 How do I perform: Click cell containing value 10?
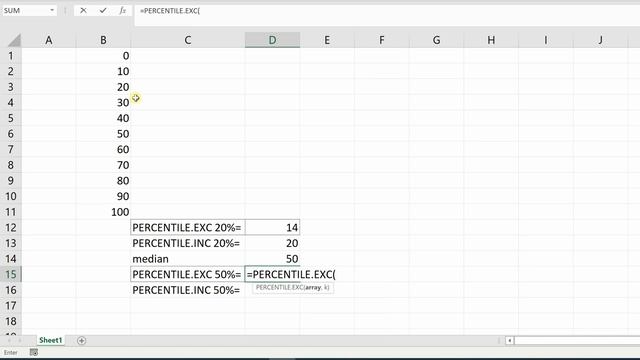(103, 71)
